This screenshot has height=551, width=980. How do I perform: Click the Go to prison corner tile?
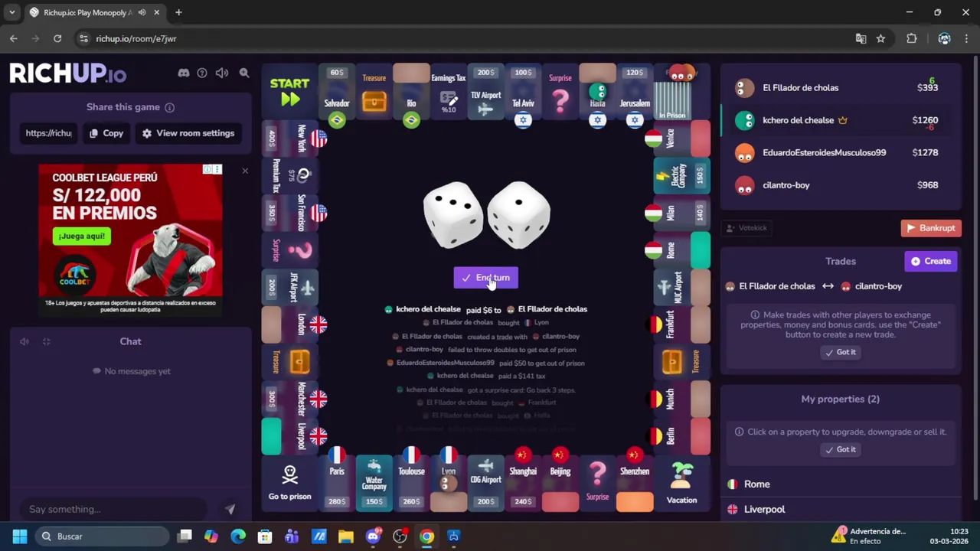pyautogui.click(x=289, y=484)
